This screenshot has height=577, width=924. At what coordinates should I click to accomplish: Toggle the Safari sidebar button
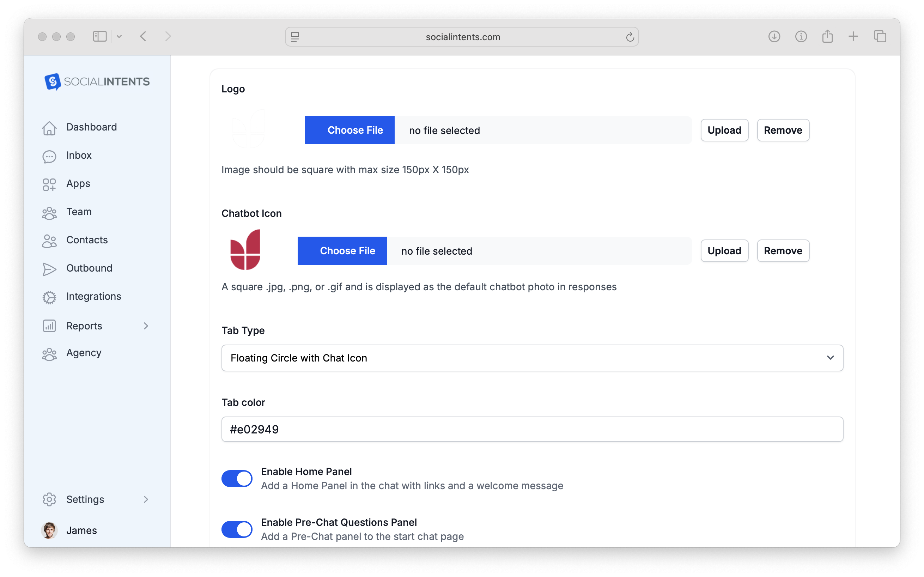point(99,37)
